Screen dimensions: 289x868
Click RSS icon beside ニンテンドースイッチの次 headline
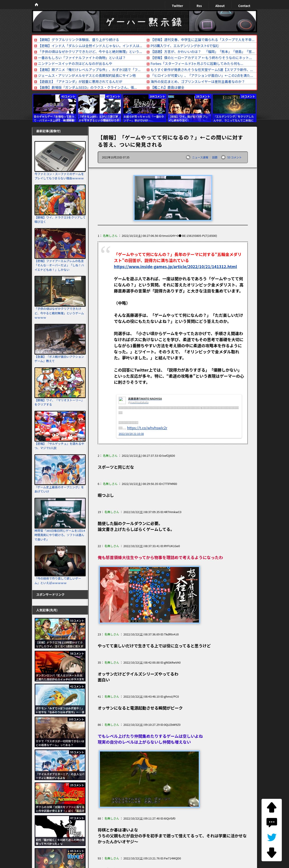(35, 64)
